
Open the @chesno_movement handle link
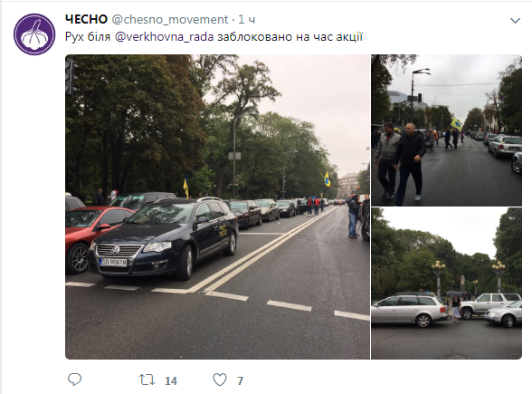(170, 20)
